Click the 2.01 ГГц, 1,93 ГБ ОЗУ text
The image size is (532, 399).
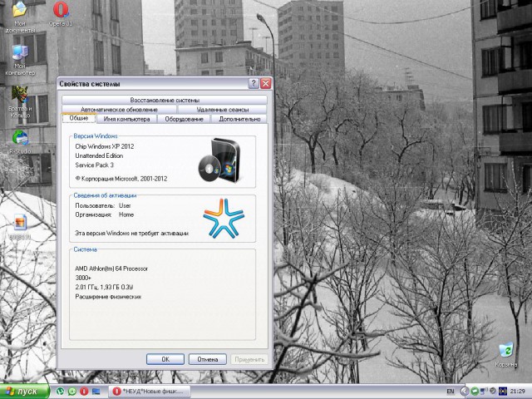coord(104,288)
